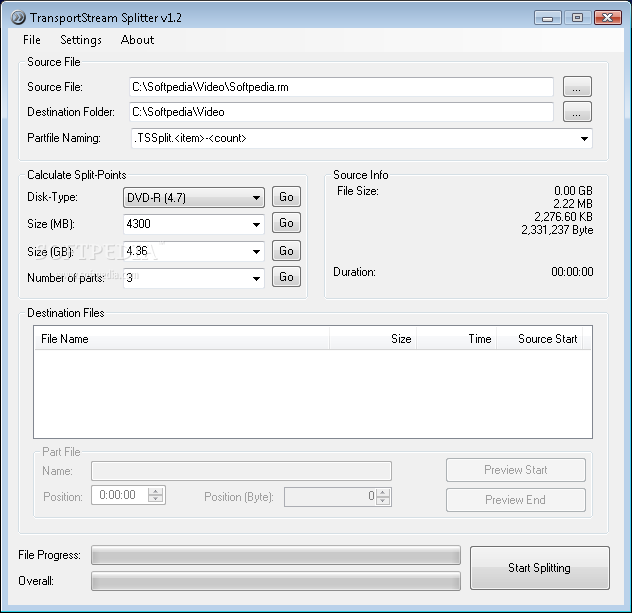Click the empty Destination Files list area
The image size is (632, 613).
tap(313, 394)
